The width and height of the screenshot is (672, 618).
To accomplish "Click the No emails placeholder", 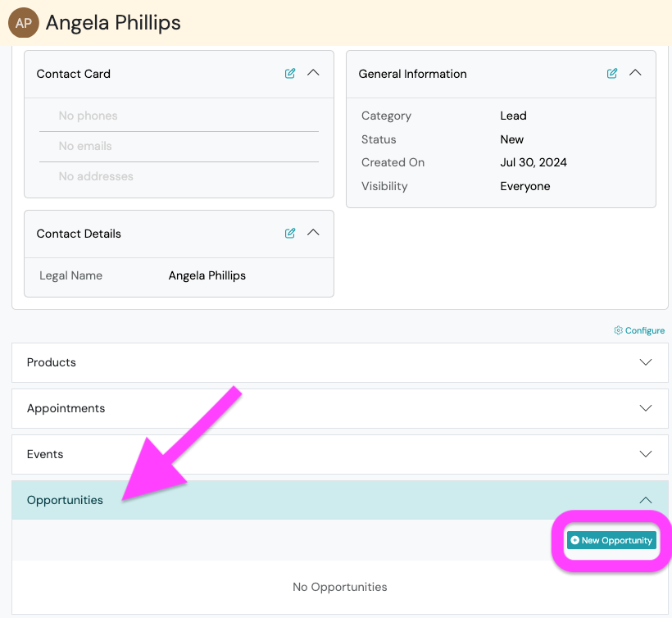I will point(85,146).
